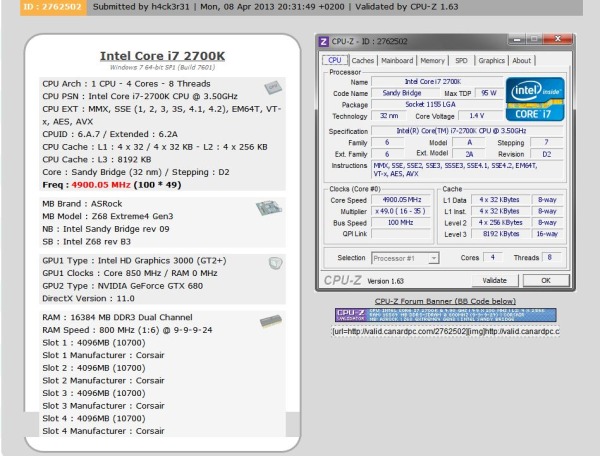Image resolution: width=600 pixels, height=456 pixels.
Task: Click the Name field Intel Core i7 2700K
Action: click(437, 81)
